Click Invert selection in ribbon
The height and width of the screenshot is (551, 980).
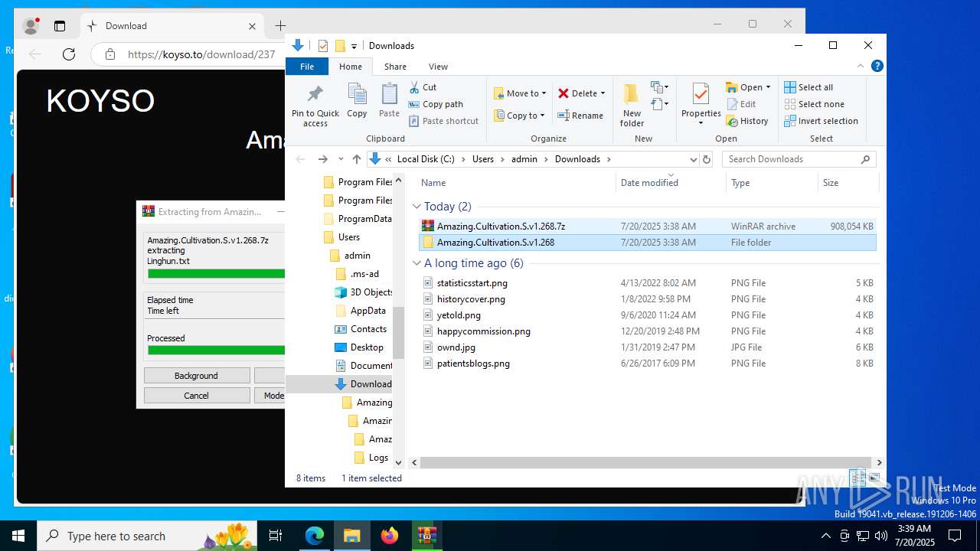tap(821, 121)
